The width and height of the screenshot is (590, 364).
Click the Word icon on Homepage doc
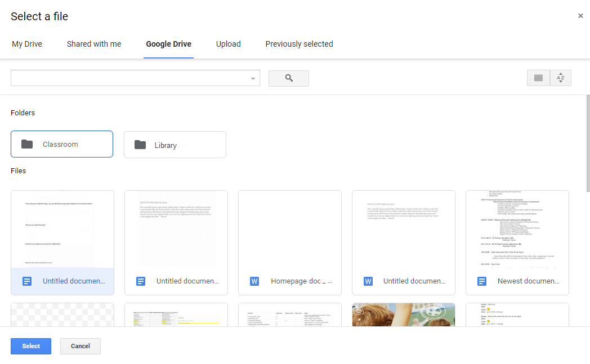click(254, 281)
